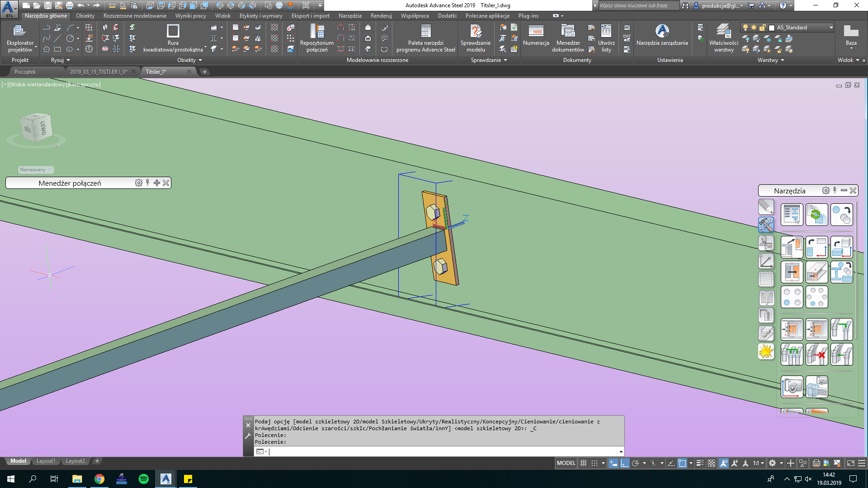Switch to Layout1 using its button
Image resolution: width=868 pixels, height=488 pixels.
pos(46,460)
